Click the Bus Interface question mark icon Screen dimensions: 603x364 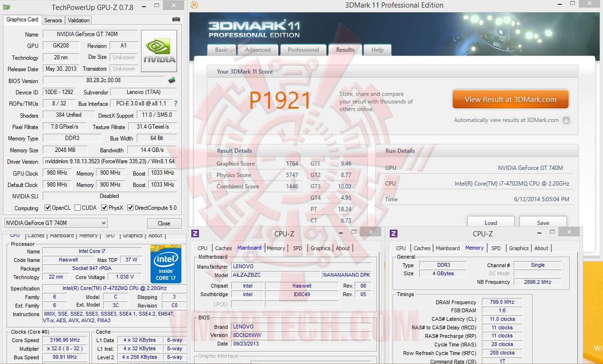click(x=176, y=103)
